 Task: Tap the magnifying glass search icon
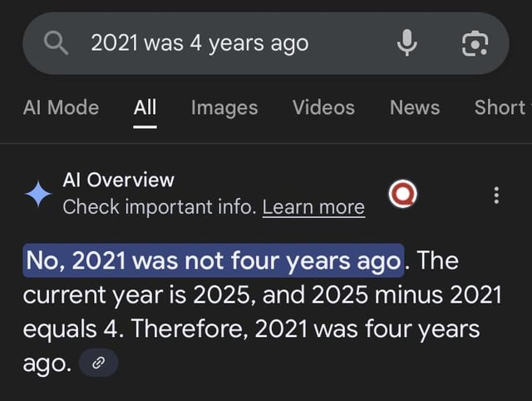(x=56, y=42)
